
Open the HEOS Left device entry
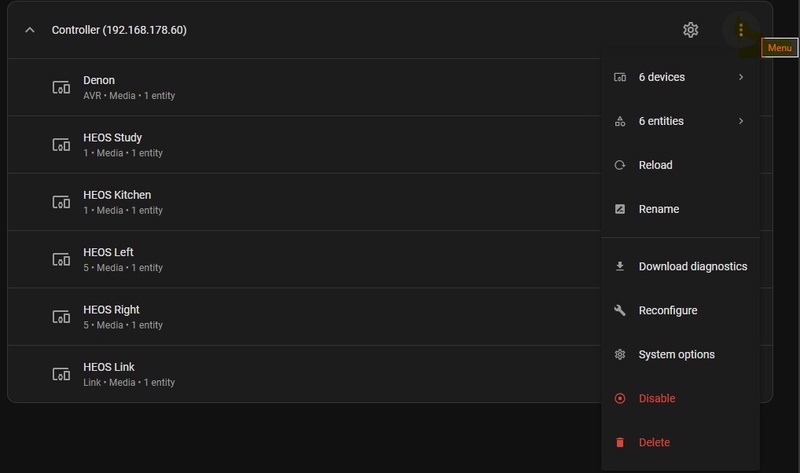coord(109,259)
